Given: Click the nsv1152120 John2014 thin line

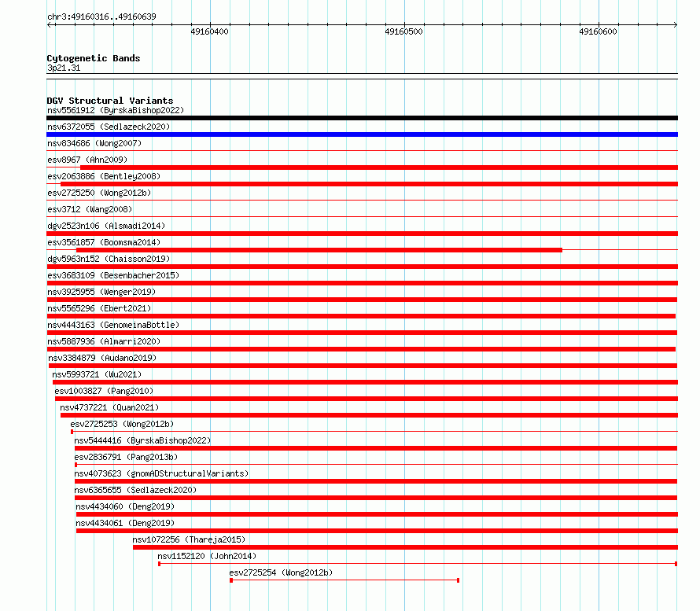Looking at the screenshot, I should pyautogui.click(x=418, y=564).
